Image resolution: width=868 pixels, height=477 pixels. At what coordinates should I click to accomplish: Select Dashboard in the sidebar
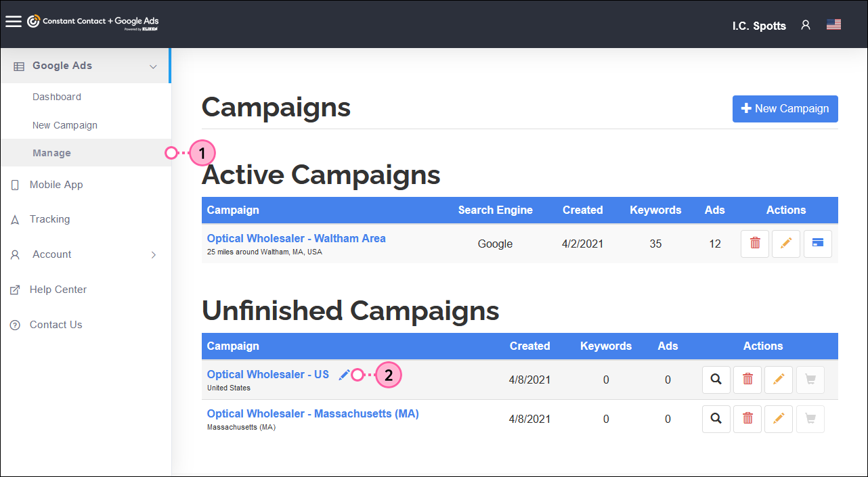tap(57, 97)
